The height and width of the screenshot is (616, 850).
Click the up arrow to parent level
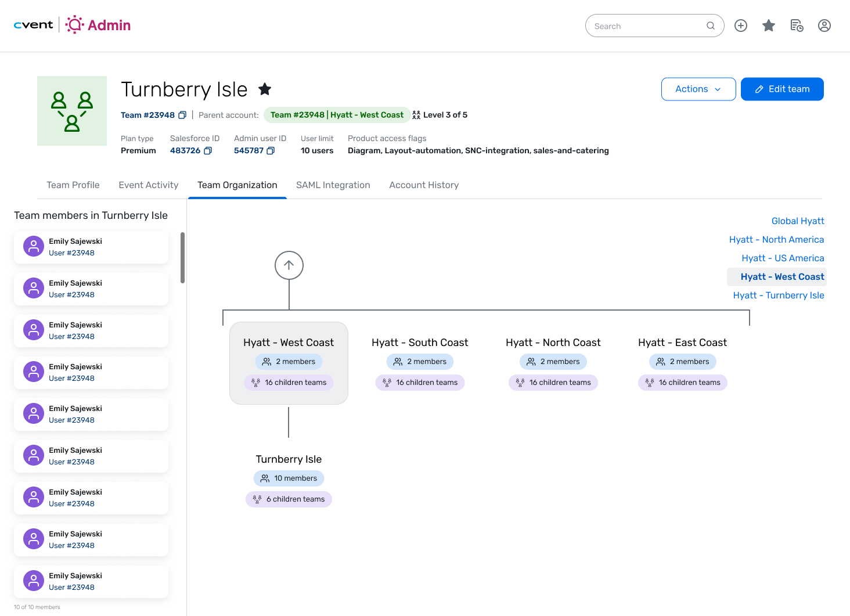[x=289, y=265]
